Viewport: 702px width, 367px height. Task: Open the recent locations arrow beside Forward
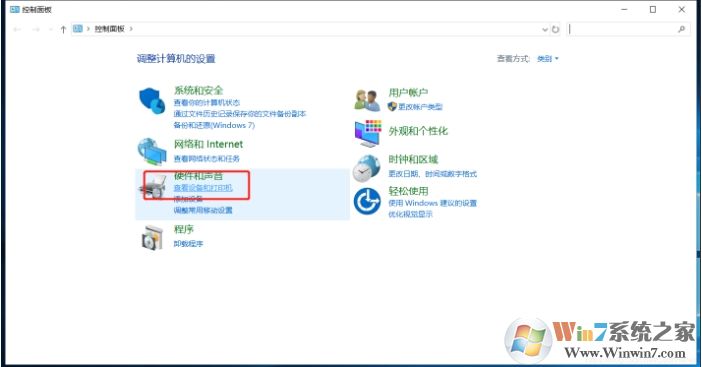[x=50, y=30]
